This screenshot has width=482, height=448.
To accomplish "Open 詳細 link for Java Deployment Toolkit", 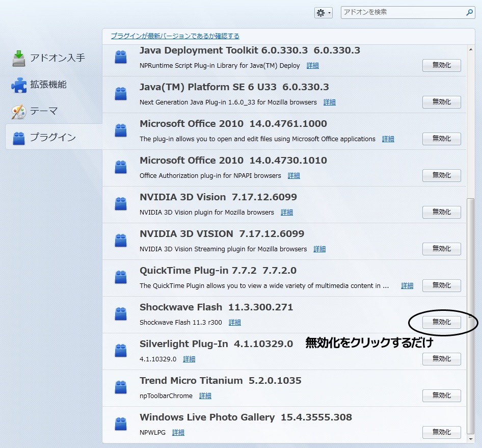I will click(313, 66).
